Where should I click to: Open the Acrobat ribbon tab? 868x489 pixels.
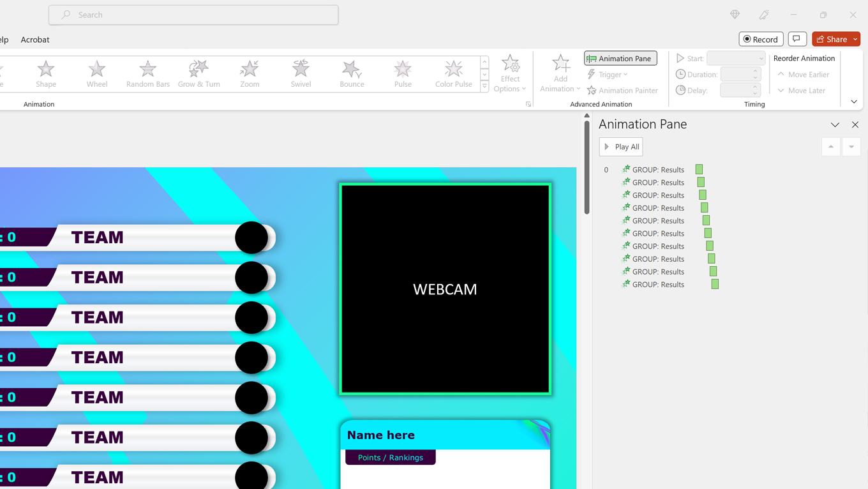(x=35, y=40)
